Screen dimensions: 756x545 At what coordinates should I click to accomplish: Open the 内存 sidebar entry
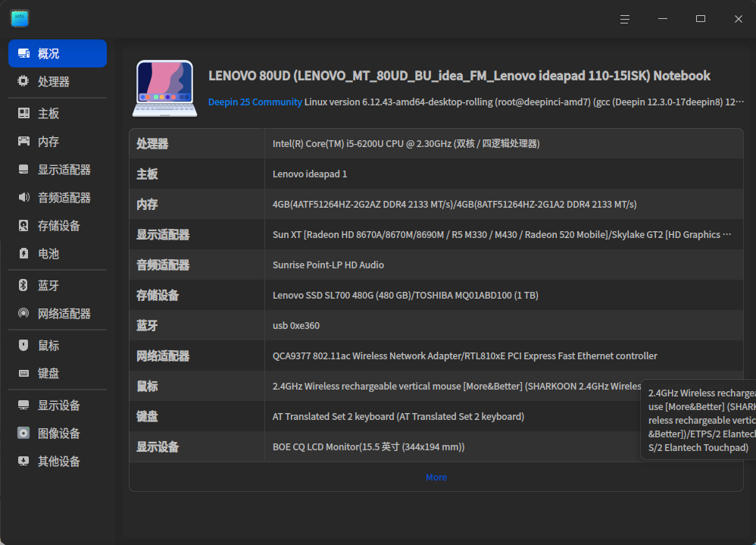click(x=58, y=141)
